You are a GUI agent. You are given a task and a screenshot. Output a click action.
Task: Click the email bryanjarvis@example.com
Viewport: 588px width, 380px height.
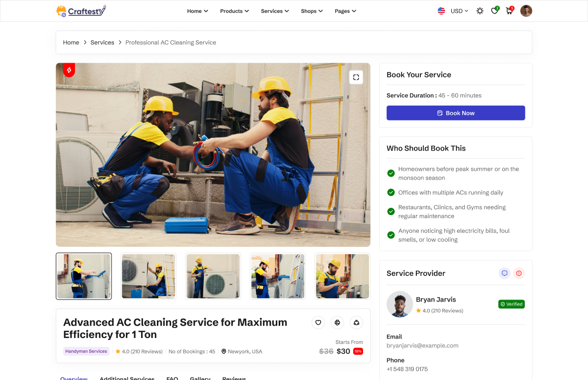coord(422,345)
